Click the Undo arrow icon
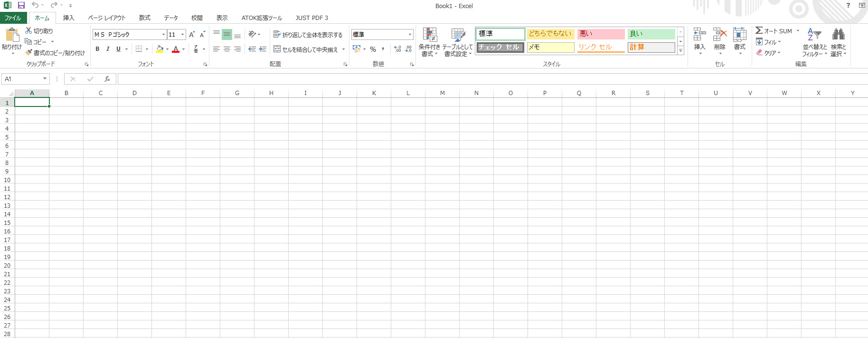This screenshot has height=338, width=868. (x=35, y=5)
